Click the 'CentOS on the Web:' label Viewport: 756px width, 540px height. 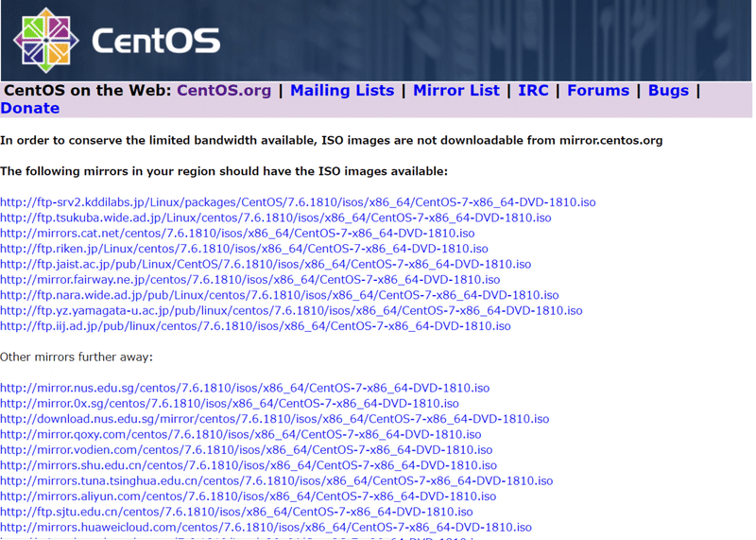(88, 91)
